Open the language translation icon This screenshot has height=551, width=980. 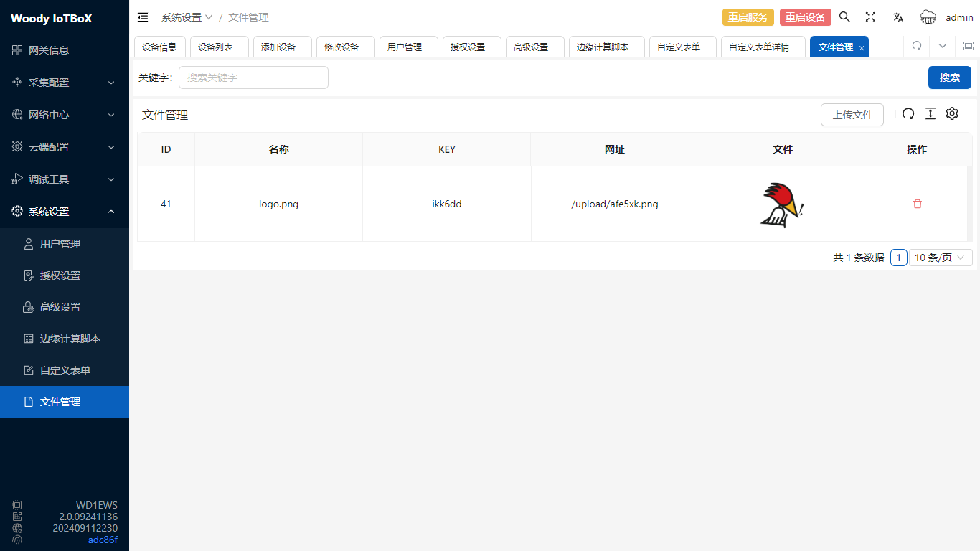[x=897, y=17]
